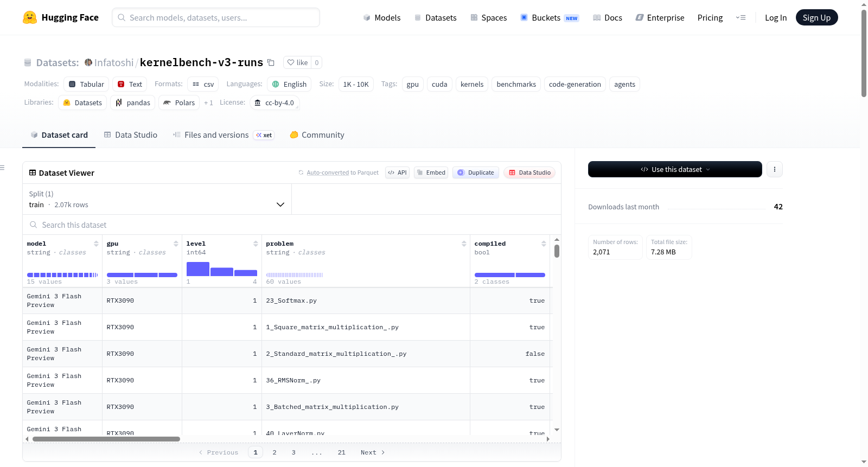Go to Spaces in the top navigation
Viewport: 868px width, 467px height.
(x=488, y=17)
